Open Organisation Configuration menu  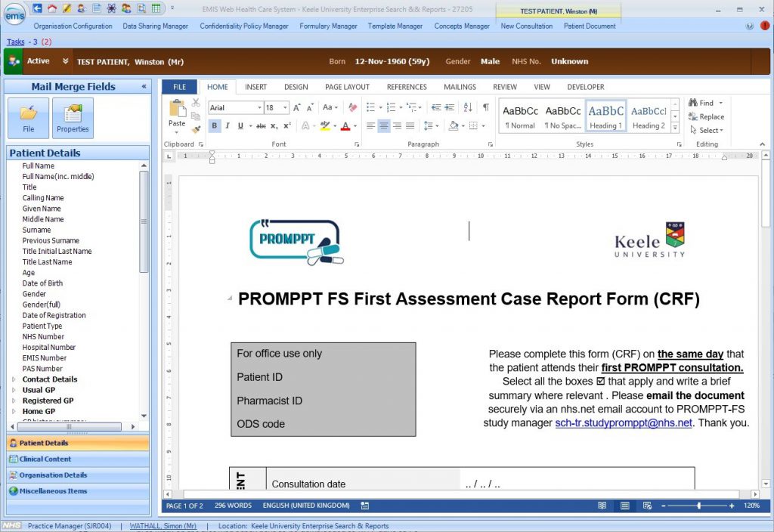73,26
